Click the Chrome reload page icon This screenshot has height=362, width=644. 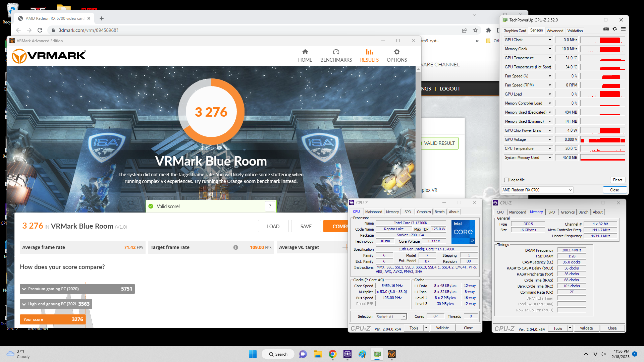pyautogui.click(x=40, y=30)
